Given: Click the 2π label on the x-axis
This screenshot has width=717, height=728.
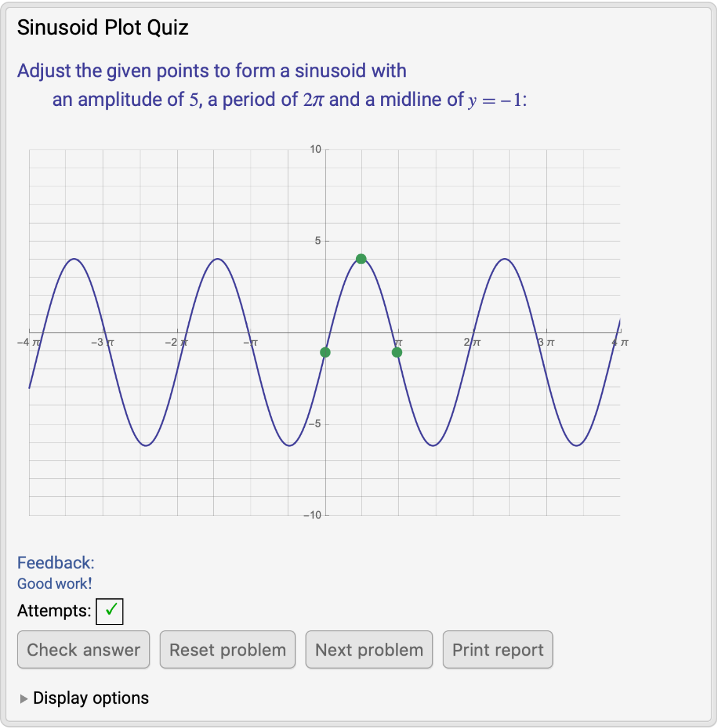Looking at the screenshot, I should click(472, 342).
